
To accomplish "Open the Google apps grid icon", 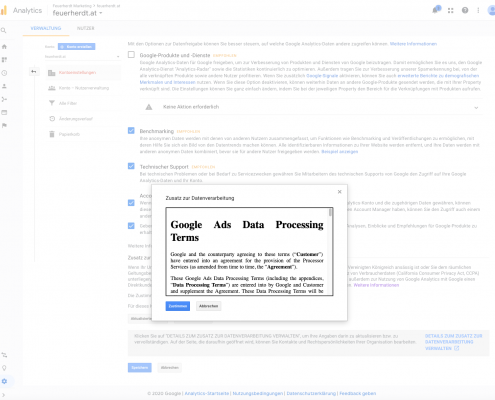I will point(451,10).
